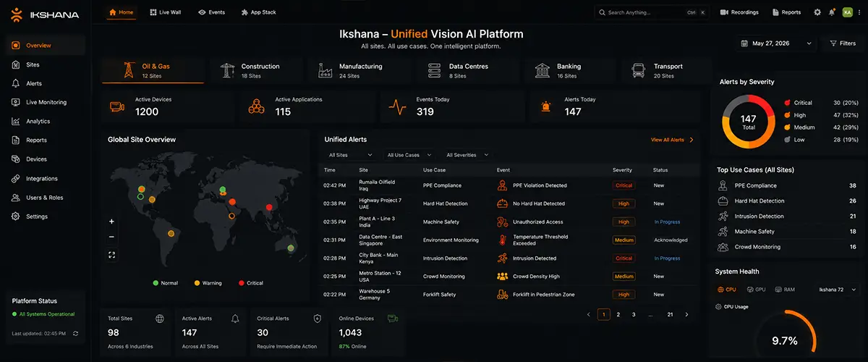Click the Alerts by Severity donut chart
Image resolution: width=868 pixels, height=362 pixels.
(x=748, y=121)
